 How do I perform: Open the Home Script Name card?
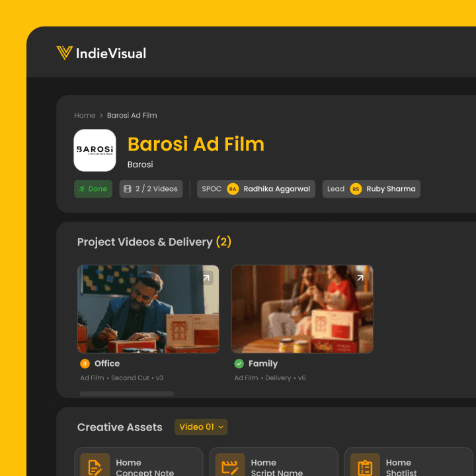(x=274, y=461)
